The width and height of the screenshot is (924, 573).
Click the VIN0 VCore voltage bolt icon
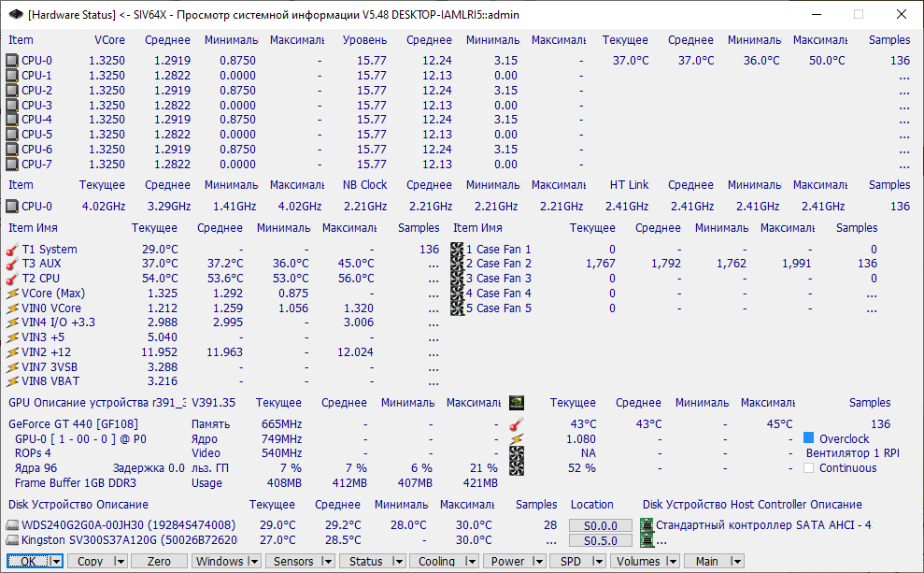[x=12, y=308]
